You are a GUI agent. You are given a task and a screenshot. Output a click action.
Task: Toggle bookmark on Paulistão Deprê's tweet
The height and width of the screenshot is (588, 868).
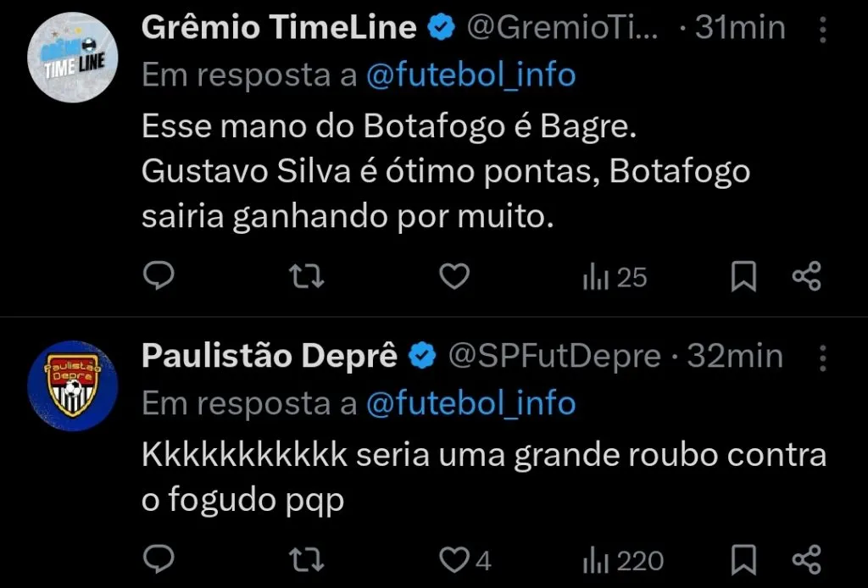744,559
